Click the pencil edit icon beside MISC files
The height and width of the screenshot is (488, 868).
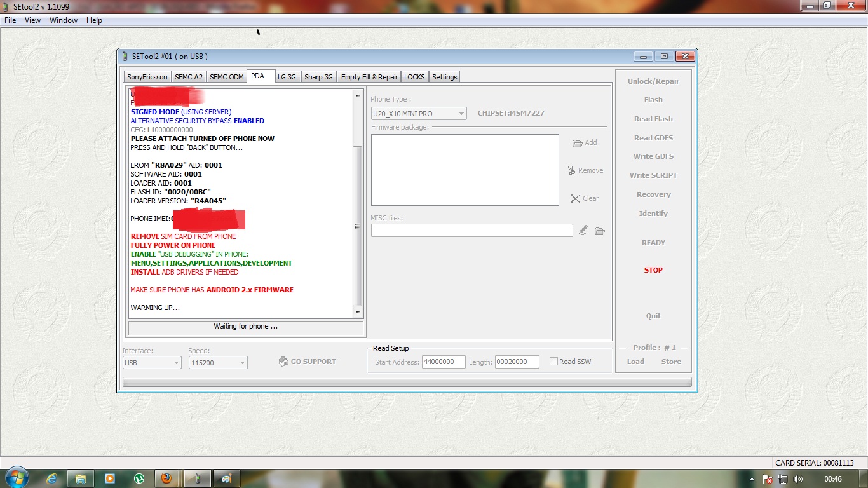click(x=584, y=231)
